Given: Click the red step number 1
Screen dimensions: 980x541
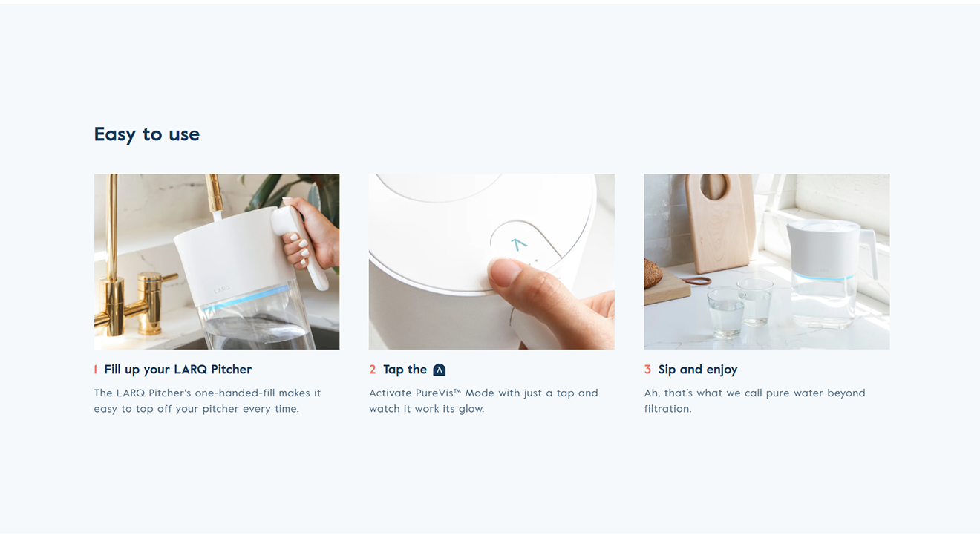Looking at the screenshot, I should tap(96, 370).
